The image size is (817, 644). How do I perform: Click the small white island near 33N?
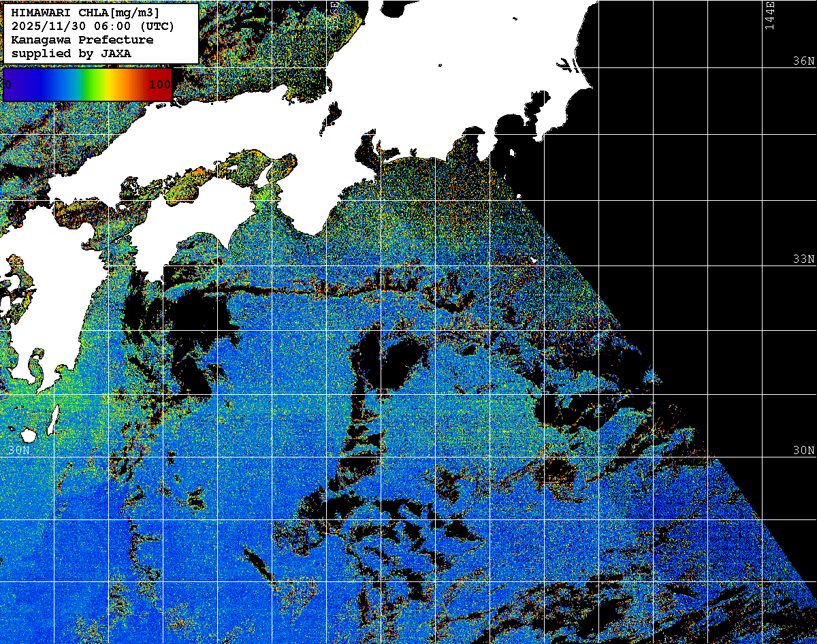point(534,259)
